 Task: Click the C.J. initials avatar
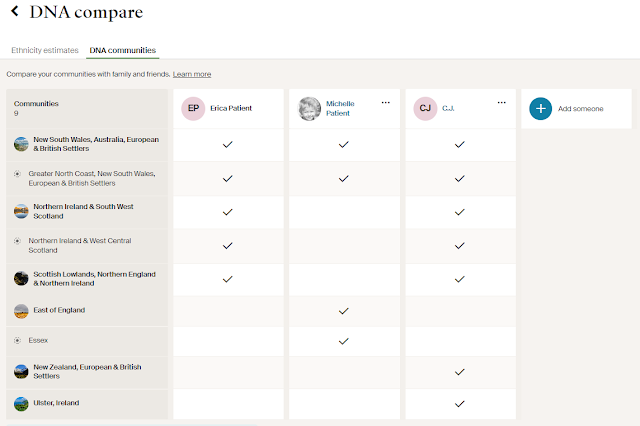click(x=425, y=108)
